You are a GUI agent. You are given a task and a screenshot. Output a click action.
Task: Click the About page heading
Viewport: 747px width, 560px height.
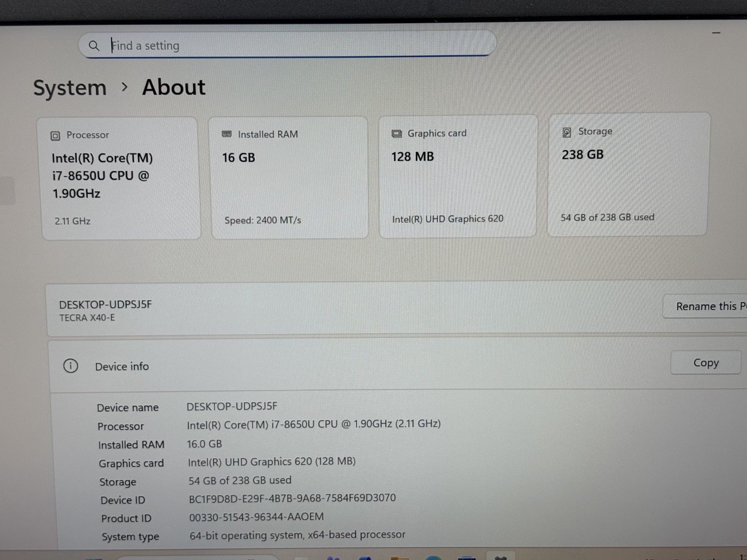tap(174, 87)
